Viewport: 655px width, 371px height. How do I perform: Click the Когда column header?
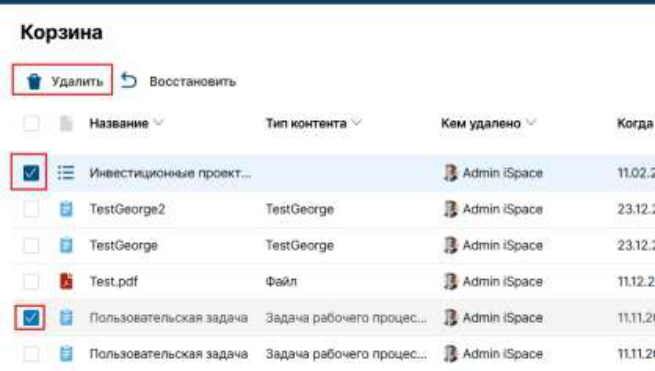pos(635,124)
